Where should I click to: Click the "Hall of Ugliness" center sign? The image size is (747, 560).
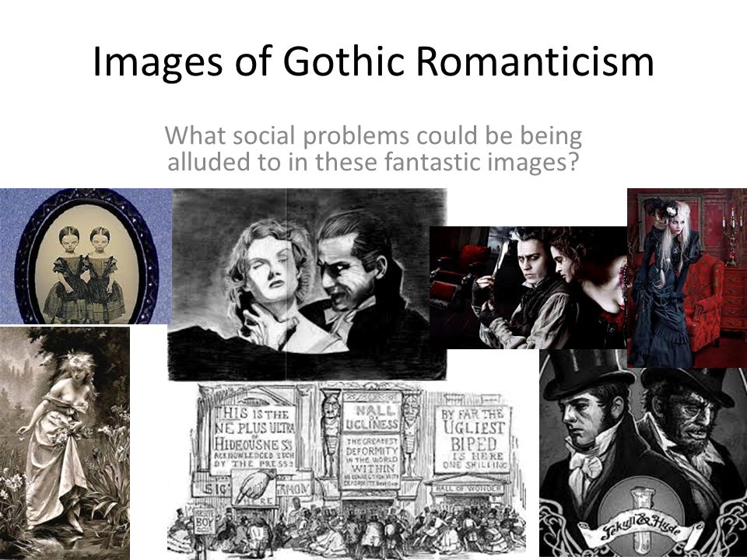pyautogui.click(x=370, y=418)
